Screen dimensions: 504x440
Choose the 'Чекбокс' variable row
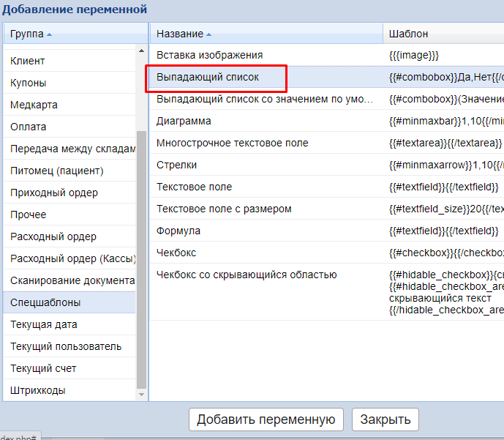176,253
